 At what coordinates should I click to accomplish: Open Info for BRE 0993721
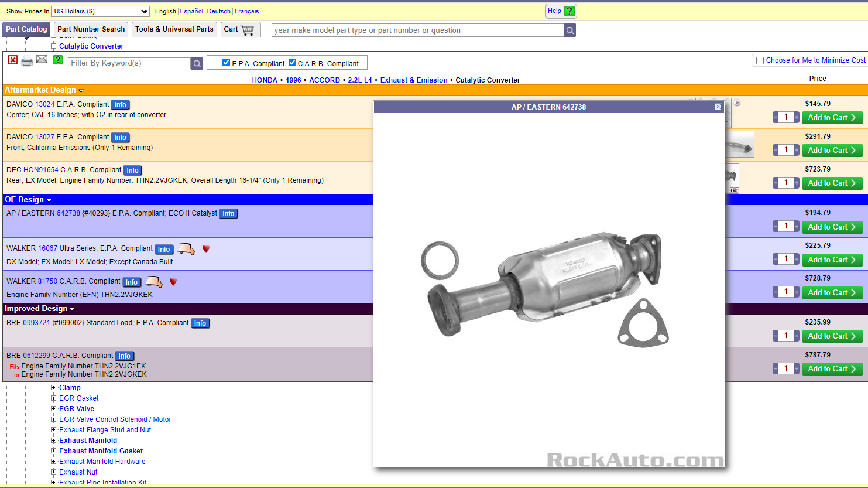tap(200, 323)
